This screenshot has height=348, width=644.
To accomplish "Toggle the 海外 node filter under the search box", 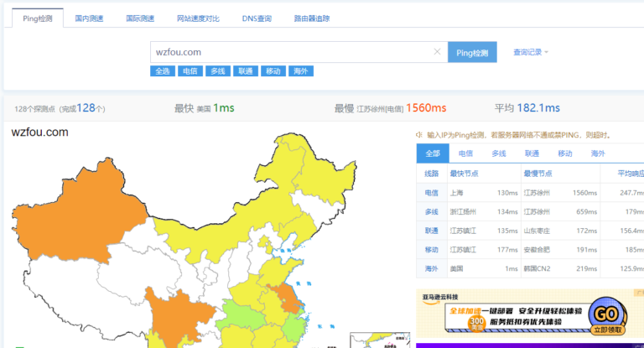I will pyautogui.click(x=299, y=71).
